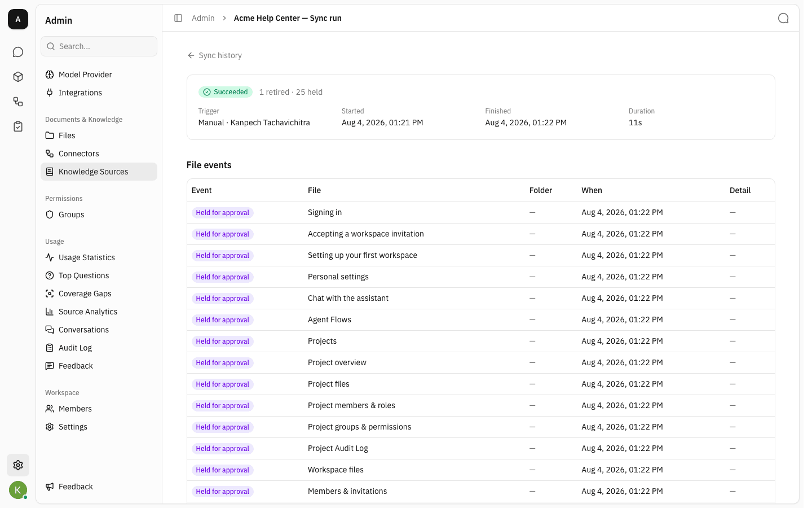Click the workspace logo A
Image resolution: width=812 pixels, height=508 pixels.
coord(18,19)
